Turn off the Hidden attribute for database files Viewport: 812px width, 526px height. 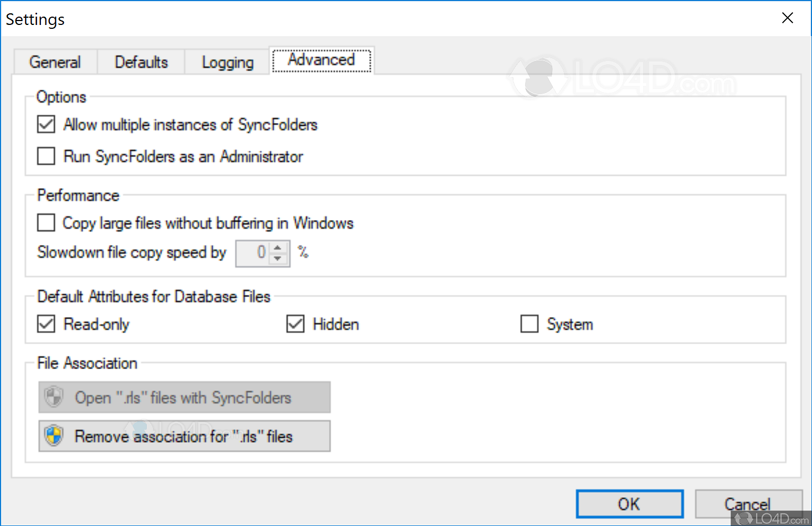(x=295, y=324)
